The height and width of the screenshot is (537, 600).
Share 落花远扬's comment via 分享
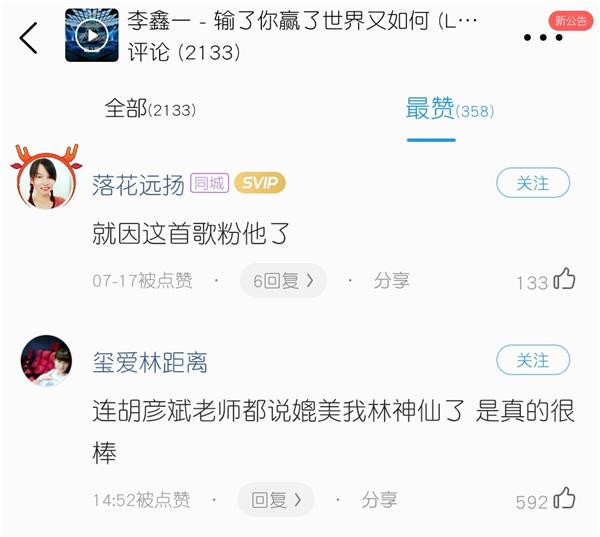click(391, 281)
